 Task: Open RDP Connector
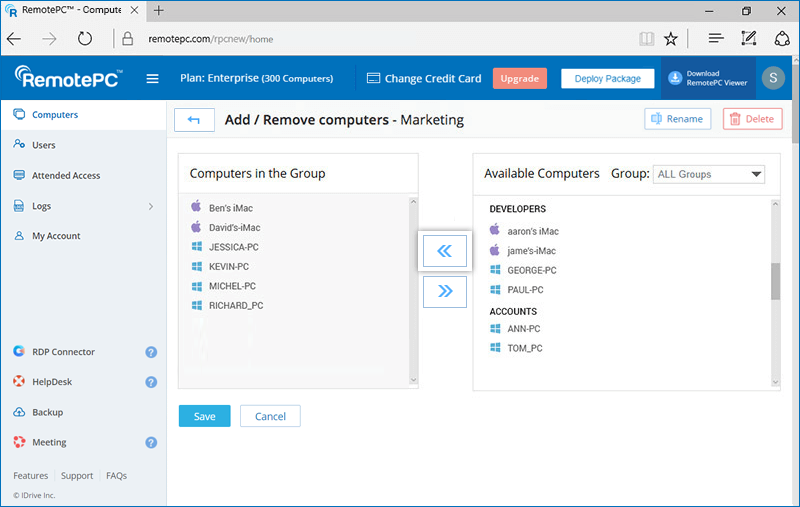(x=63, y=351)
